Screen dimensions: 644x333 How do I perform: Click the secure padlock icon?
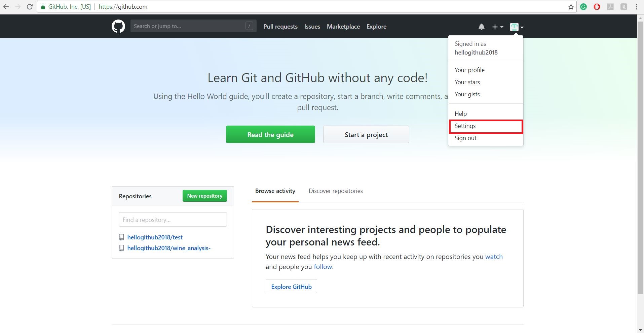pyautogui.click(x=43, y=7)
